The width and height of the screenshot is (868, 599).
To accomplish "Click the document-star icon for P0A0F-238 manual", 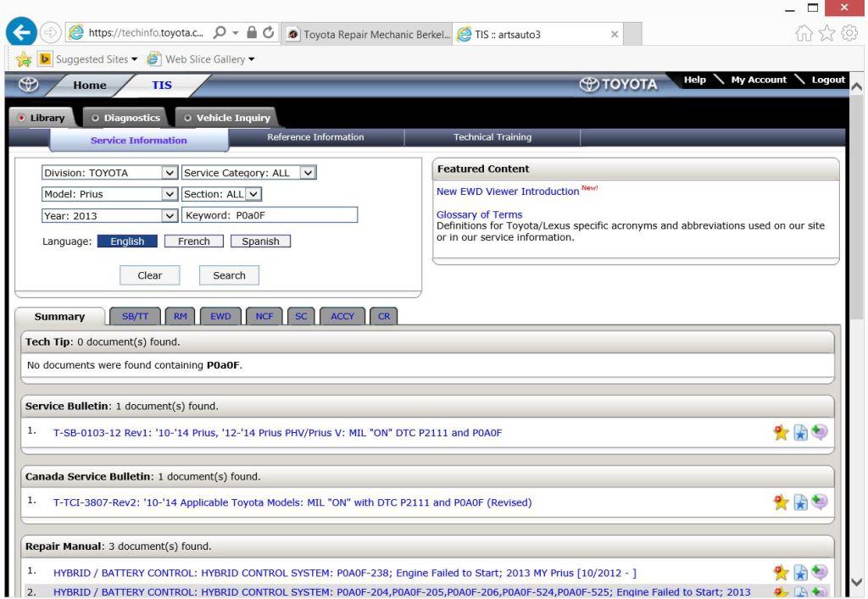I will [x=800, y=573].
